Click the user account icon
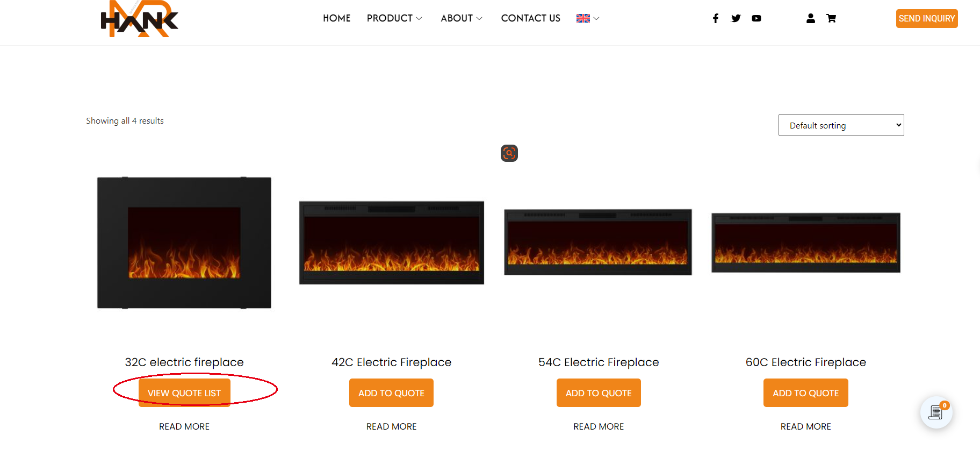This screenshot has height=464, width=980. click(x=810, y=18)
